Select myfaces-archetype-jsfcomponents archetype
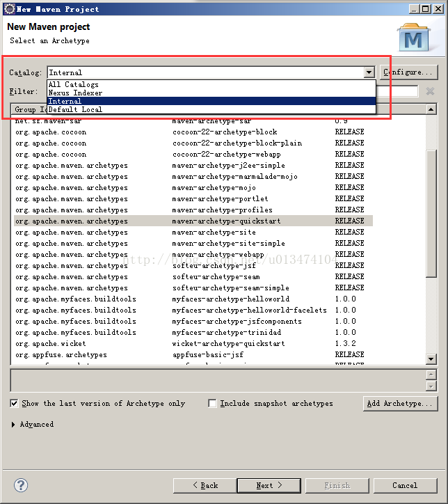Viewport: 448px width, 504px height. click(x=193, y=321)
